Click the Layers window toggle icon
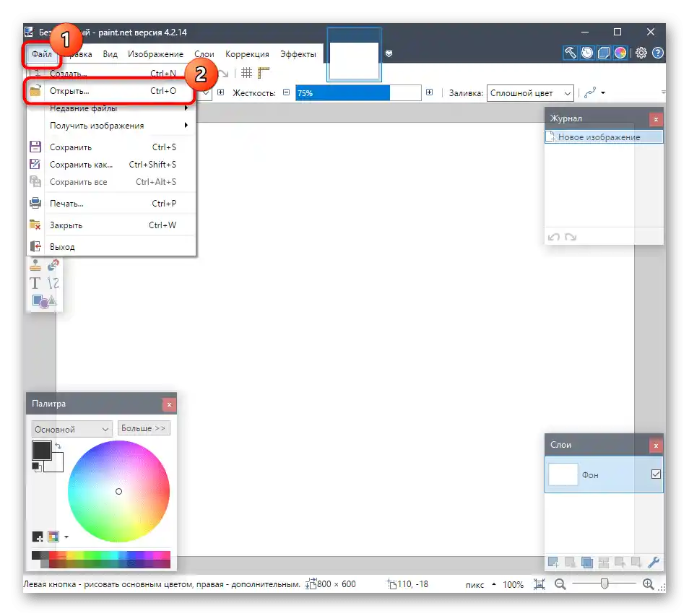Screen dimensions: 689x616 [603, 53]
